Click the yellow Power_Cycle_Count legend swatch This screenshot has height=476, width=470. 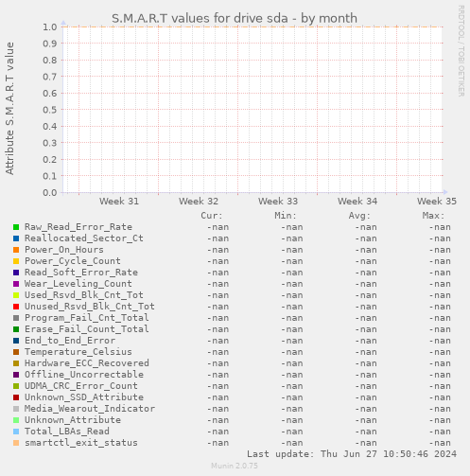pyautogui.click(x=16, y=261)
